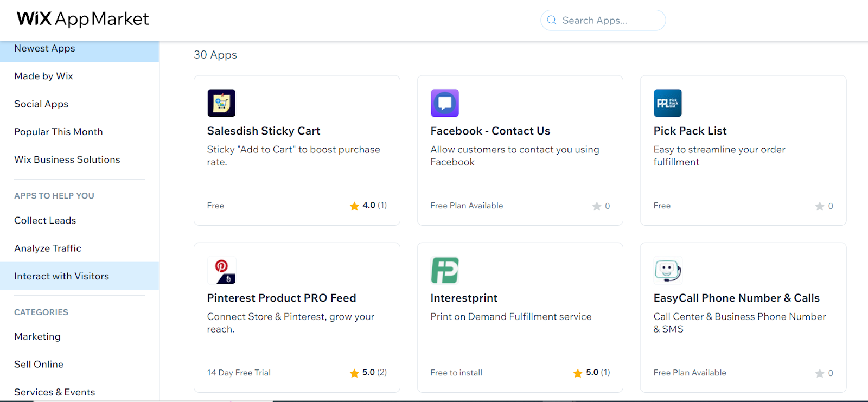The width and height of the screenshot is (868, 402).
Task: Select Interact with Visitors filter
Action: tap(61, 276)
